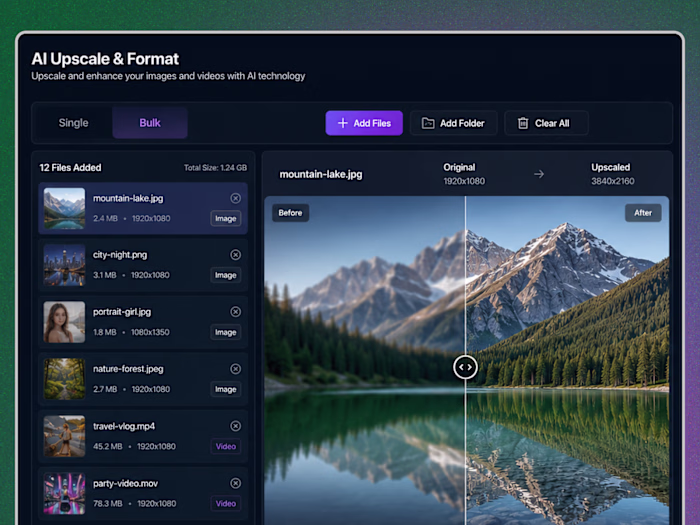Screen dimensions: 700x525
Task: Switch to the Single tab
Action: tap(74, 123)
